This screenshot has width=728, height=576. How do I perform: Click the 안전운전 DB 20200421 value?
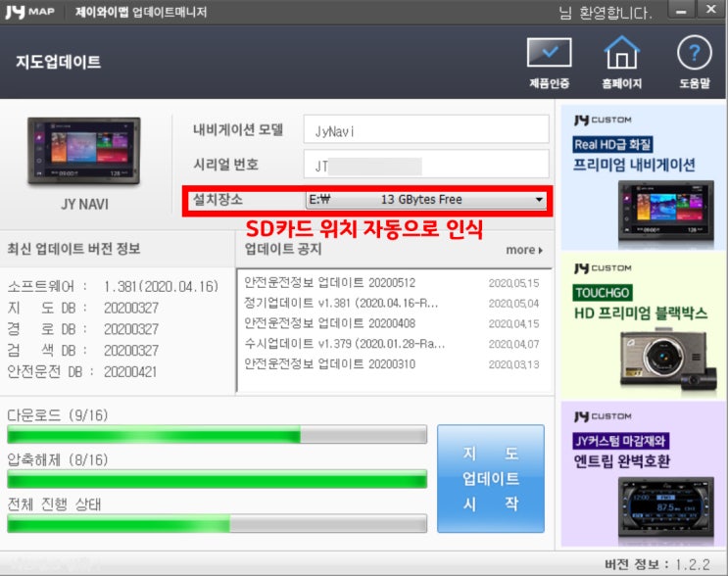coord(130,372)
